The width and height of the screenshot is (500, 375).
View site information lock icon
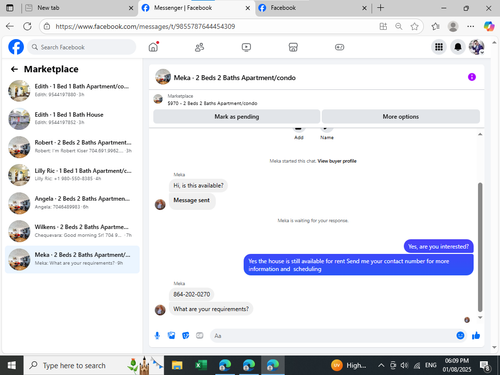tap(47, 26)
